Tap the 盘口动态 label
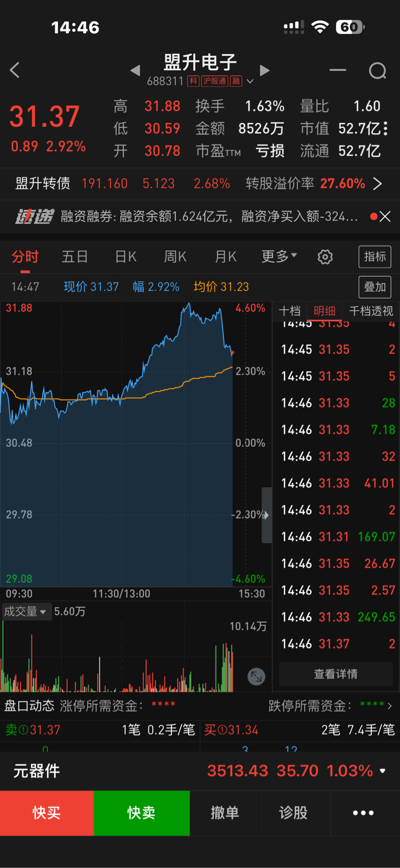The image size is (400, 868). click(x=29, y=706)
